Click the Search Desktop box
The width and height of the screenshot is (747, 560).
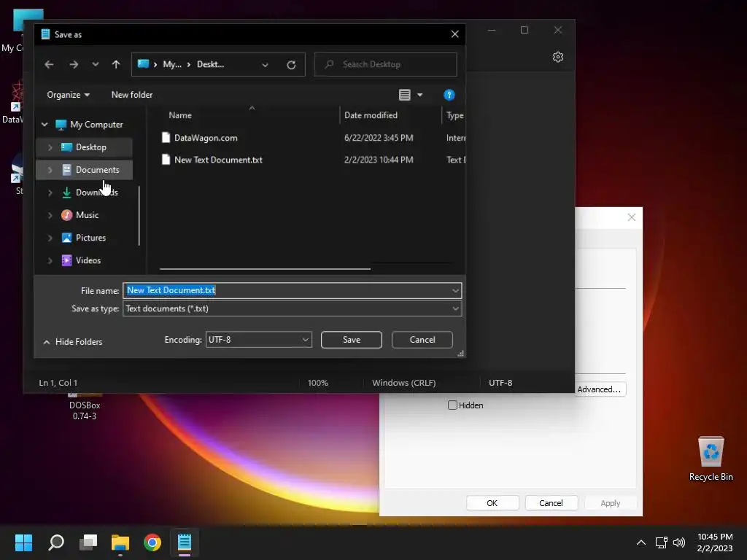385,64
